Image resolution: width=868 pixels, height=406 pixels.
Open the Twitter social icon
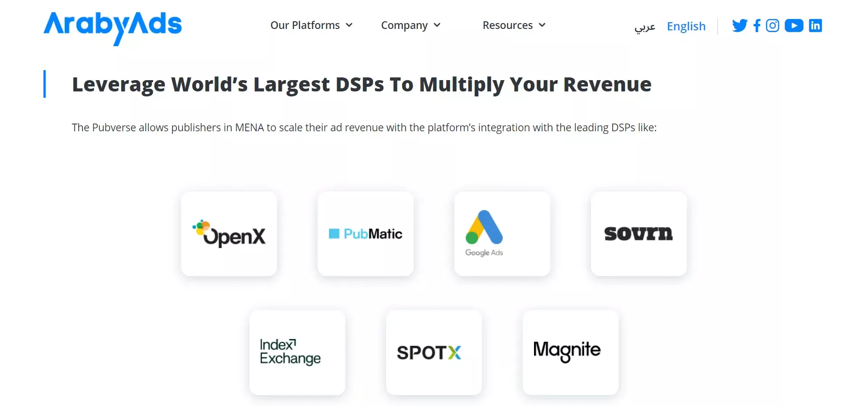tap(739, 26)
